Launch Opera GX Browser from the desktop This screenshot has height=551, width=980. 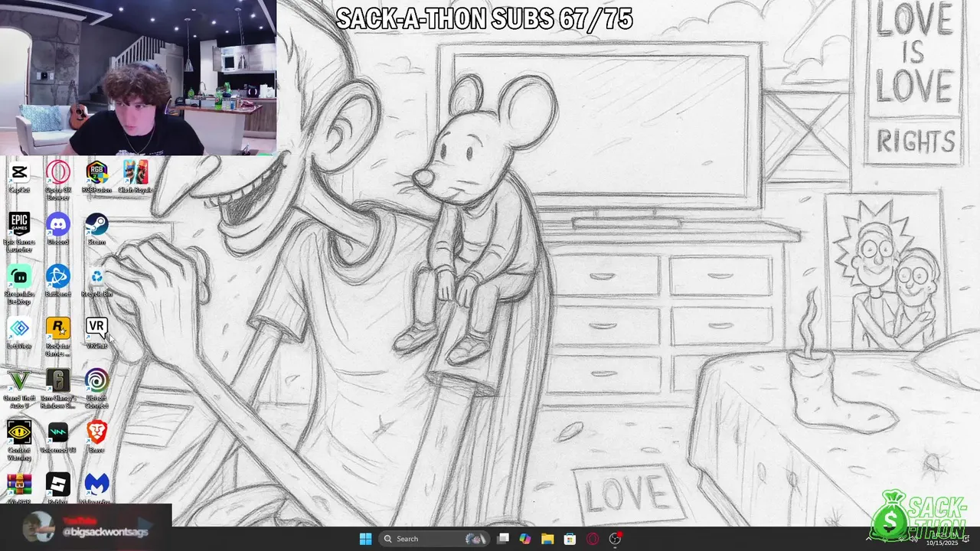pos(58,181)
